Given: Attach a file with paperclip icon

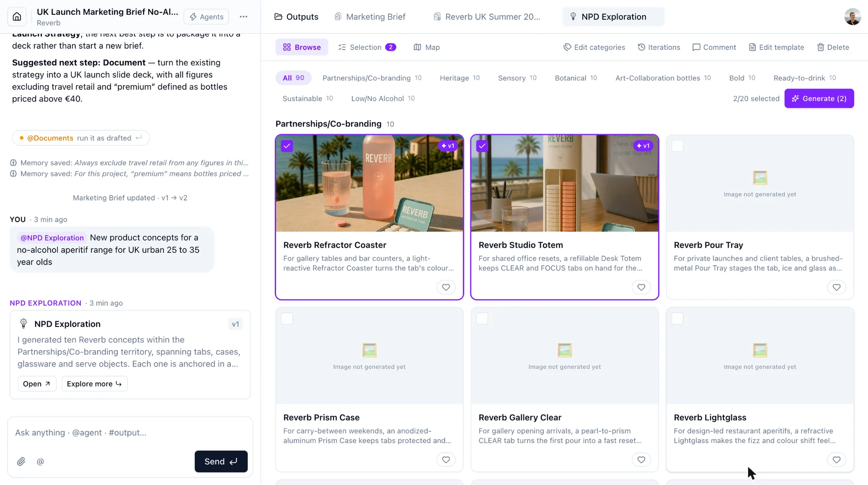Looking at the screenshot, I should tap(21, 462).
